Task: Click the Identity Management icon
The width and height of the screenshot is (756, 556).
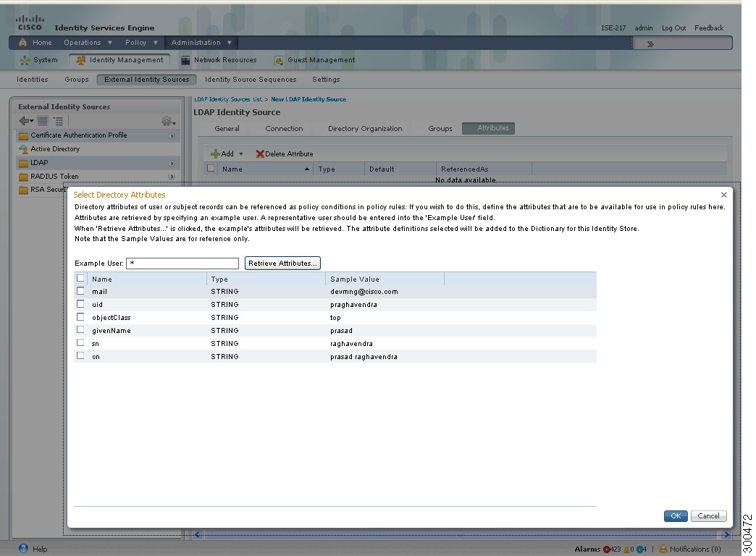Action: click(81, 60)
